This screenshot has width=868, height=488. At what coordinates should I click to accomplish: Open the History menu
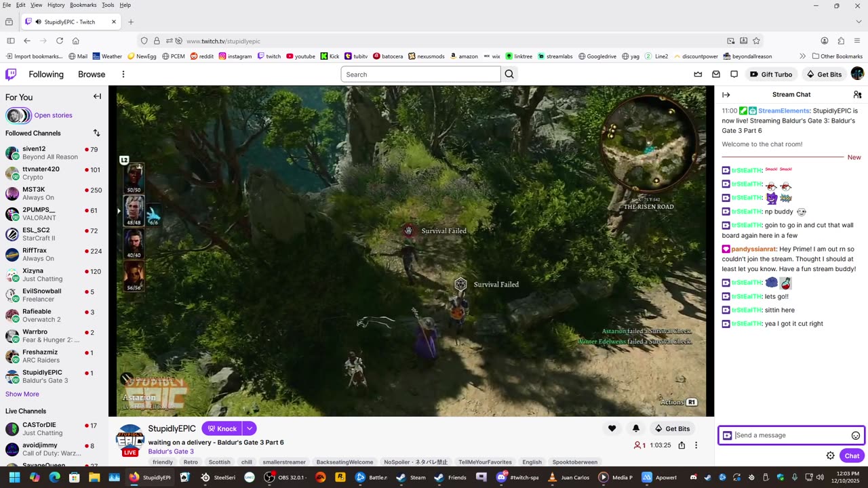tap(56, 5)
